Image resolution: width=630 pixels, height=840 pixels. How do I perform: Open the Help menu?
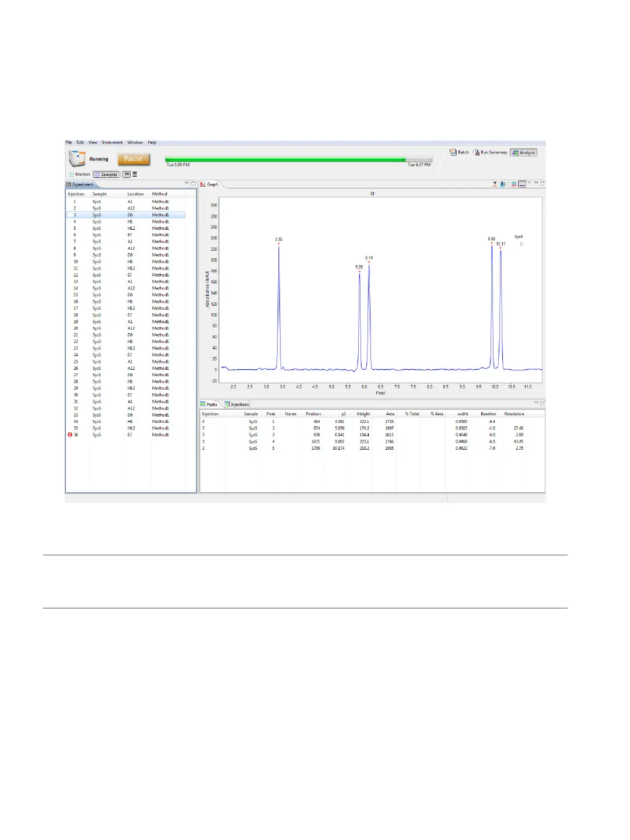pos(152,142)
